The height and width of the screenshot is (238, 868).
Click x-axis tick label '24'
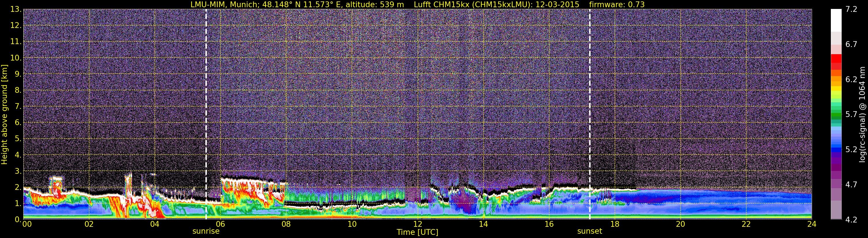812,224
